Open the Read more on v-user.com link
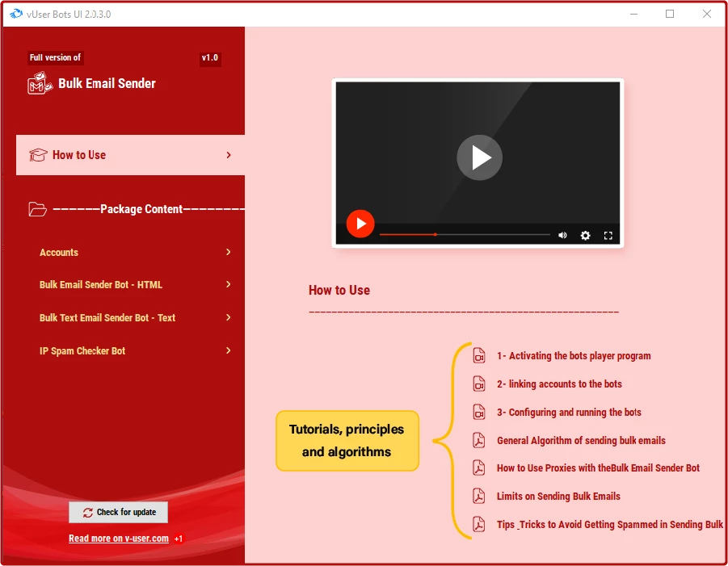This screenshot has height=566, width=728. click(x=119, y=539)
